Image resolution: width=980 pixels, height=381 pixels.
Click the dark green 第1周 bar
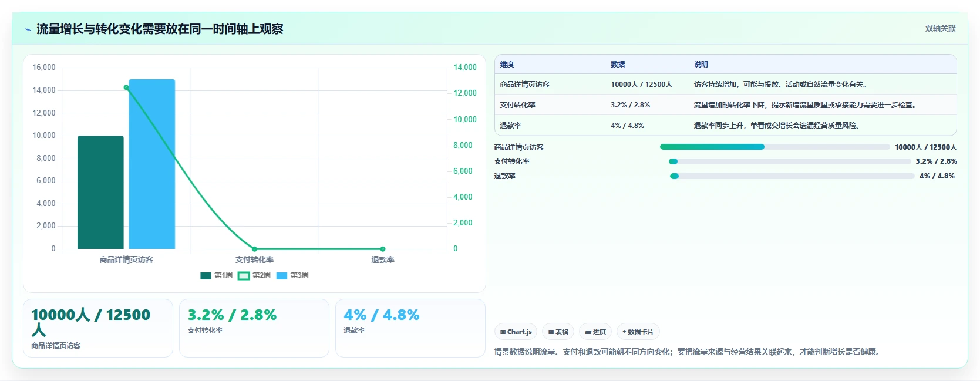[x=100, y=193]
